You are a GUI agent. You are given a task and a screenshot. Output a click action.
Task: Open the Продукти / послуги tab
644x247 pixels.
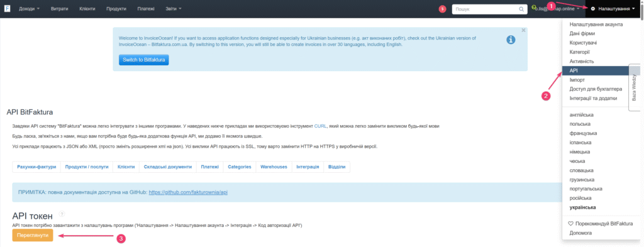[x=87, y=167]
